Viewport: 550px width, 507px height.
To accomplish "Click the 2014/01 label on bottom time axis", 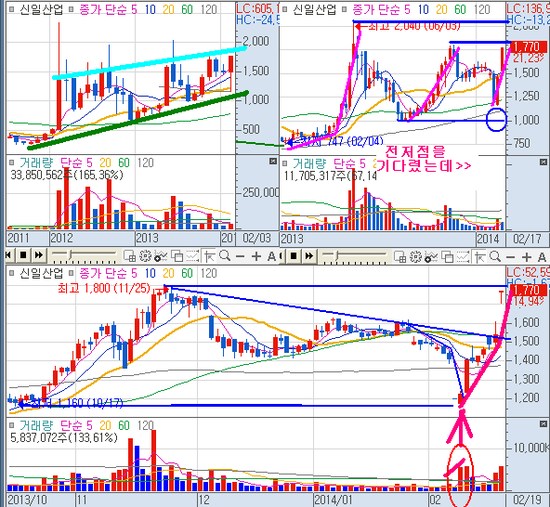I will point(334,500).
